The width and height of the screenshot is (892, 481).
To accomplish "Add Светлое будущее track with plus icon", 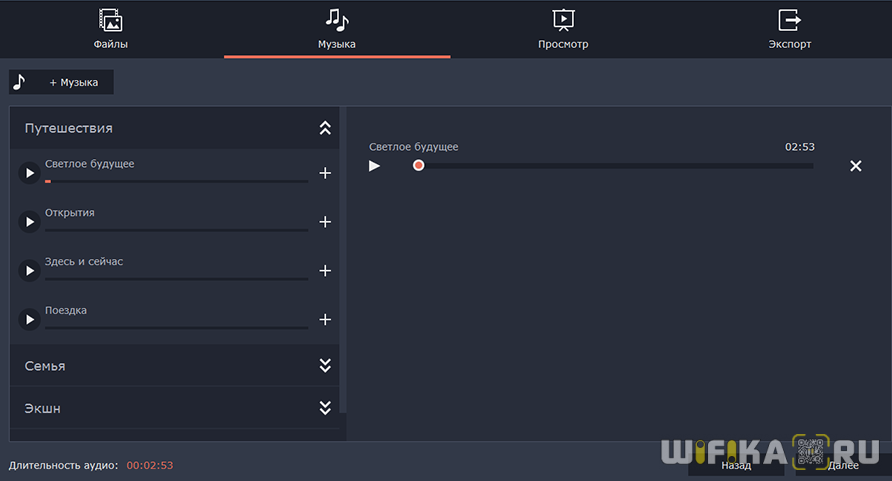I will [325, 173].
